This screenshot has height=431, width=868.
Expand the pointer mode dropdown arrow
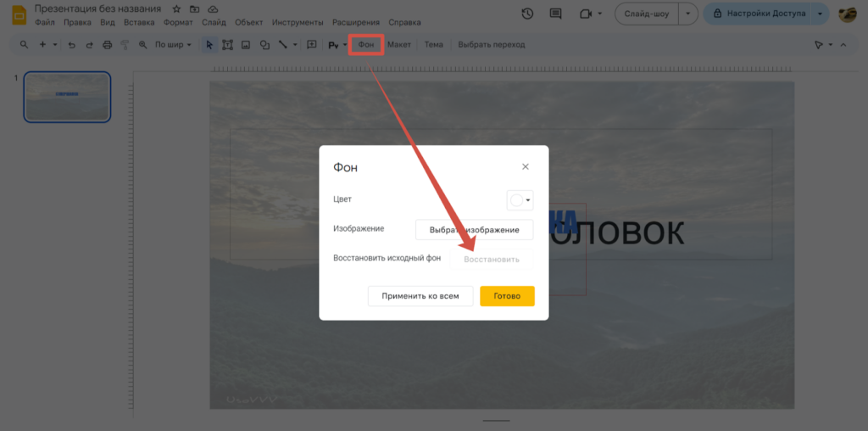(x=831, y=45)
